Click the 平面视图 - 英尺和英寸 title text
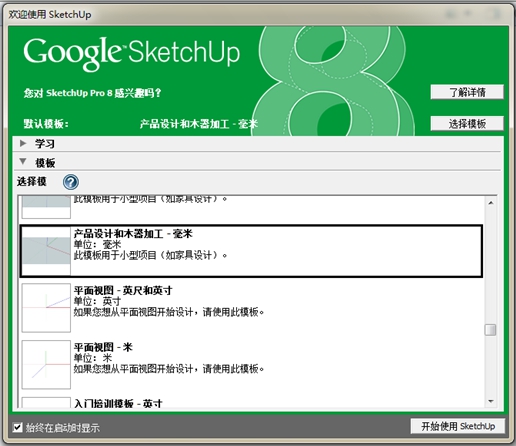 pyautogui.click(x=123, y=290)
